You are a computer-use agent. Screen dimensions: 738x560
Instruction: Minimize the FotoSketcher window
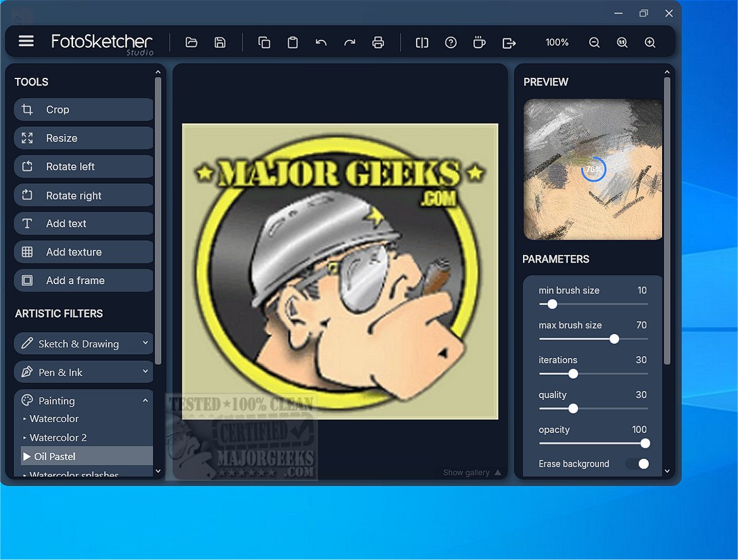pos(619,13)
